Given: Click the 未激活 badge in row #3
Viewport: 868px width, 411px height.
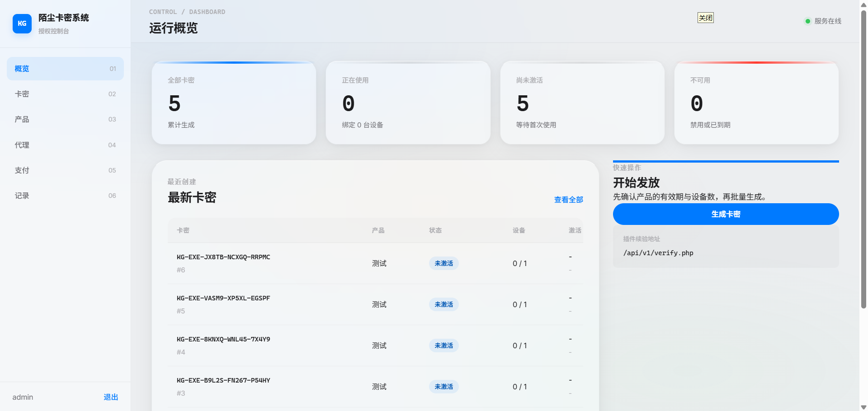Looking at the screenshot, I should [x=443, y=387].
